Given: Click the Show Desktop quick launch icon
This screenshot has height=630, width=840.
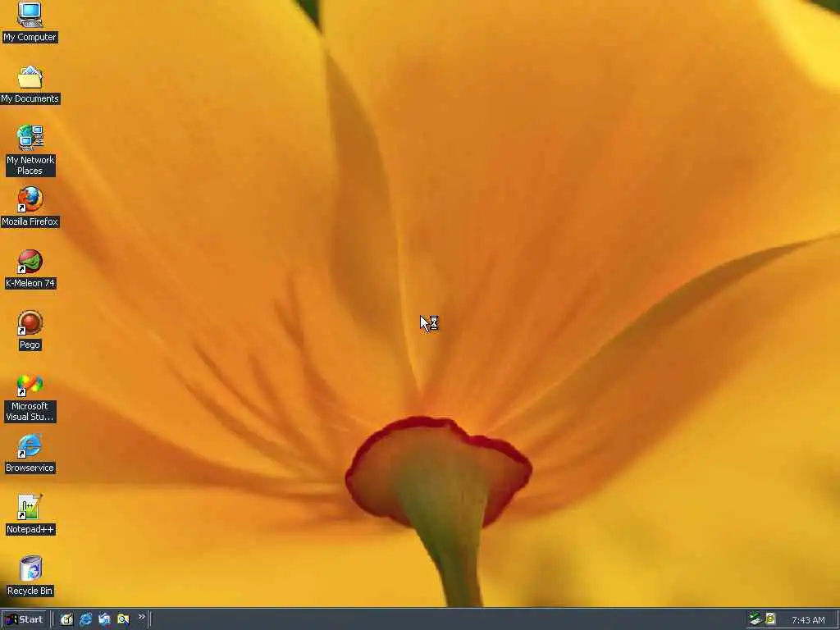Looking at the screenshot, I should (66, 619).
